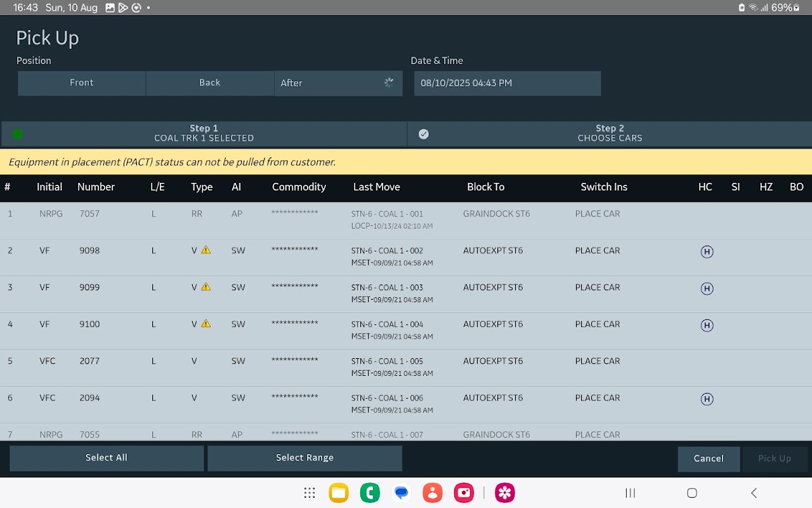Tap the H icon on car 9098
812x508 pixels.
(707, 251)
